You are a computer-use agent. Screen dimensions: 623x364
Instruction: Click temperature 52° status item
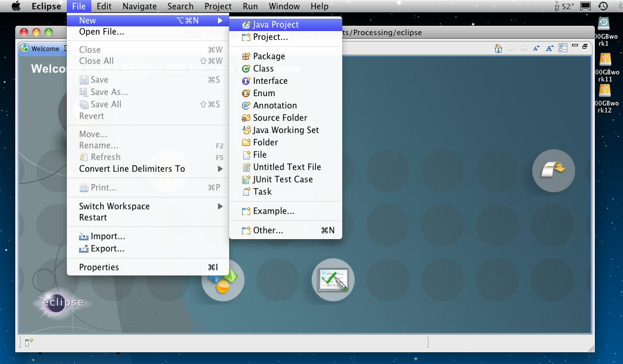[564, 6]
